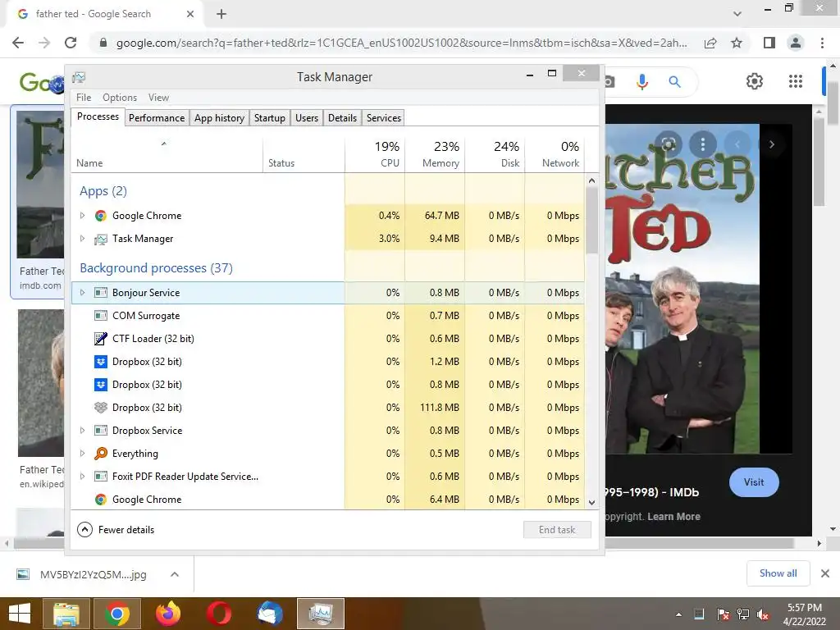Click the Learn More copyright link
Viewport: 840px width, 630px height.
pyautogui.click(x=673, y=517)
